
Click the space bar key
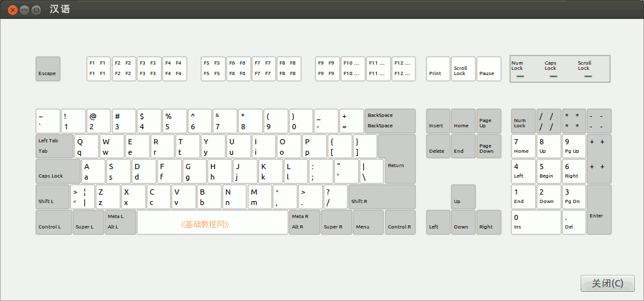(x=212, y=222)
